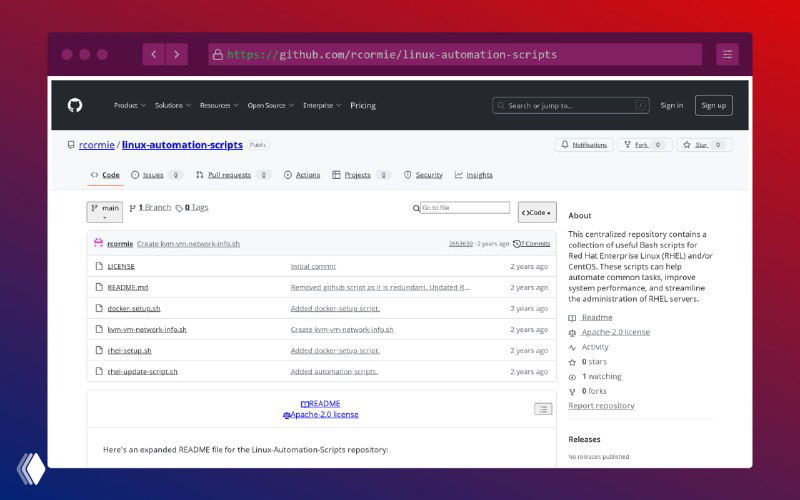Open the rhel-setup.sh file

tap(129, 351)
